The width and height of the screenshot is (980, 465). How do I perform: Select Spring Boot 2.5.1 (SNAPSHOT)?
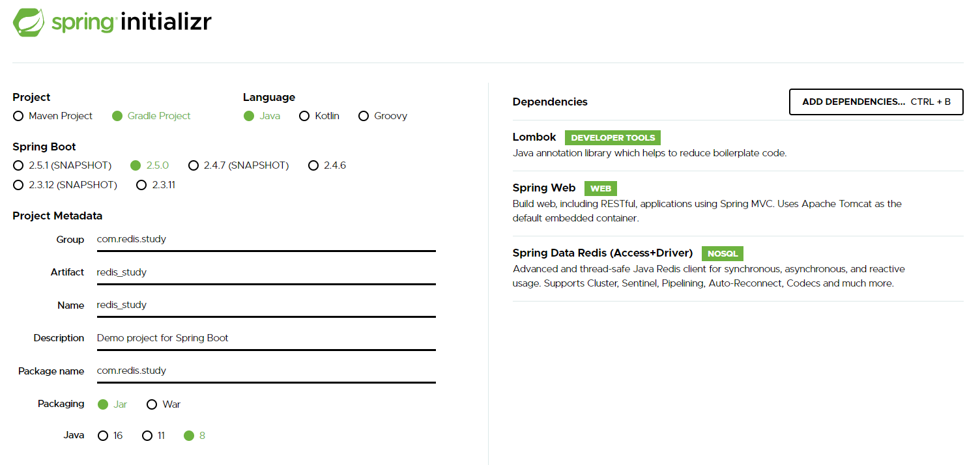63,165
